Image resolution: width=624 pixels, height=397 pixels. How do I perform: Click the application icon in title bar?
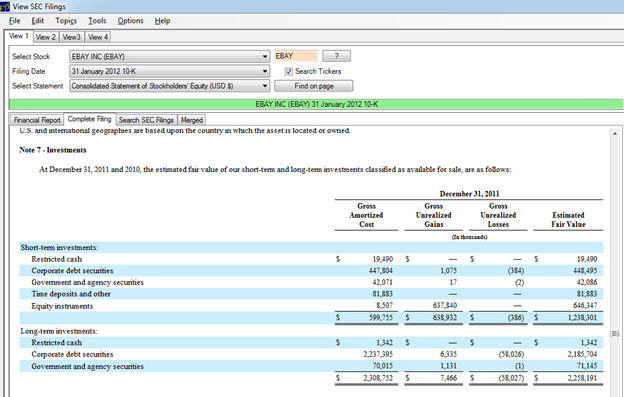pos(5,6)
